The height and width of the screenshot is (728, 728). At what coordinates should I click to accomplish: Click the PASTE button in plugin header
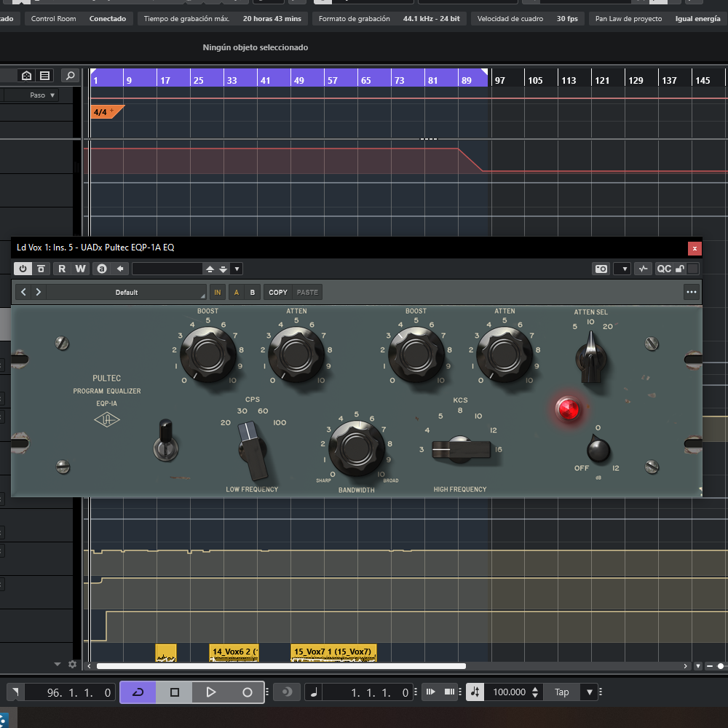307,293
